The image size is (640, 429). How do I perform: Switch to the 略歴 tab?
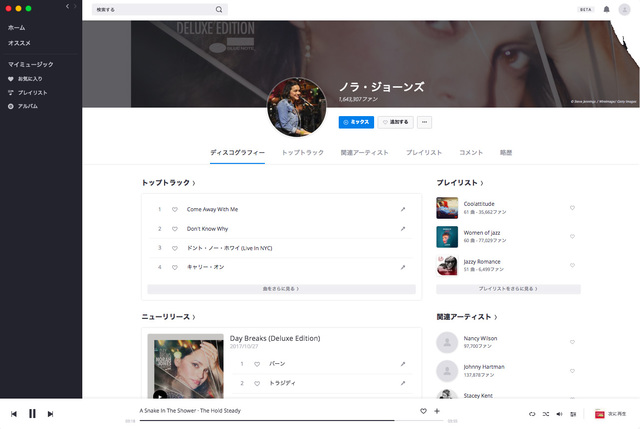point(506,153)
